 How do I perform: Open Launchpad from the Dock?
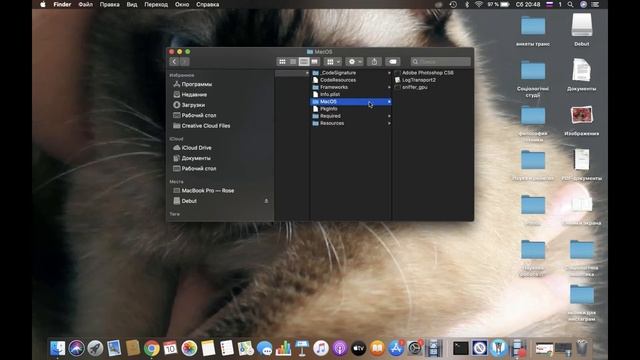[x=95, y=349]
